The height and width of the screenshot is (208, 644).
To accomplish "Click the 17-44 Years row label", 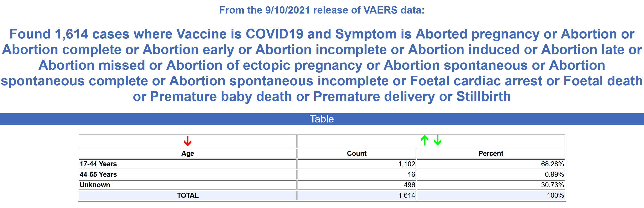I will pos(98,164).
